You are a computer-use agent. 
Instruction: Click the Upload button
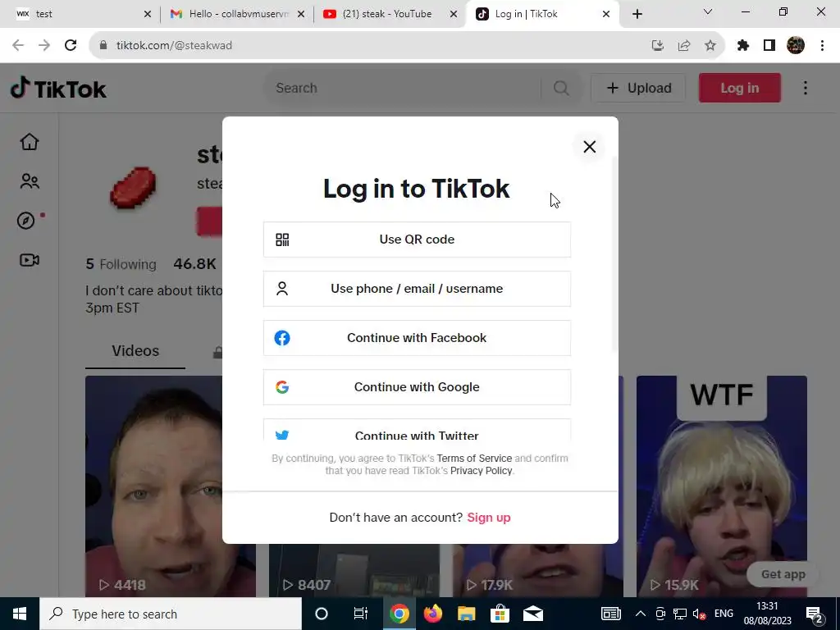[x=638, y=88]
